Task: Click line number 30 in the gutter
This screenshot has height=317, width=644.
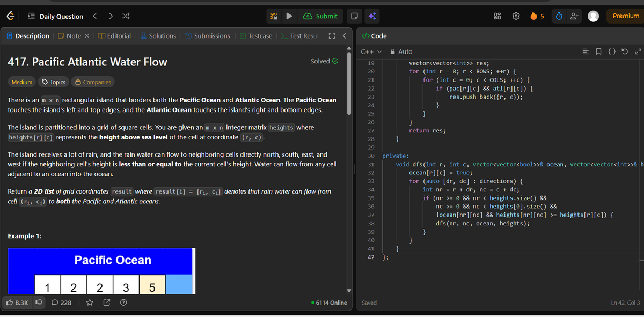Action: [x=371, y=156]
